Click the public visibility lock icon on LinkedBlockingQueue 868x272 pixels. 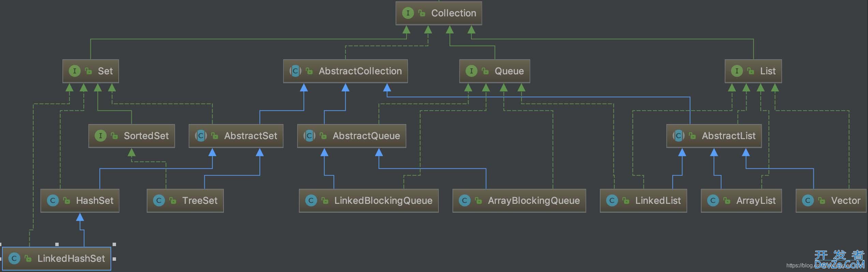point(325,200)
